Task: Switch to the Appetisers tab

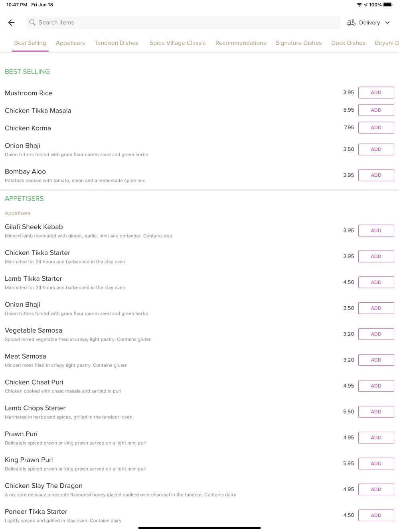Action: click(70, 43)
